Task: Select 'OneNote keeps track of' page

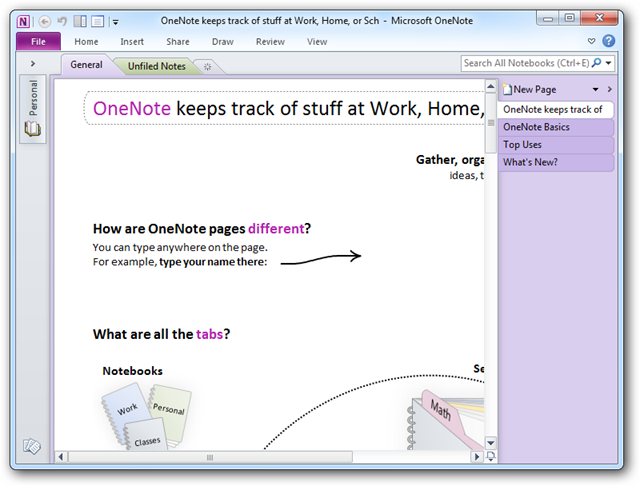Action: coord(555,109)
